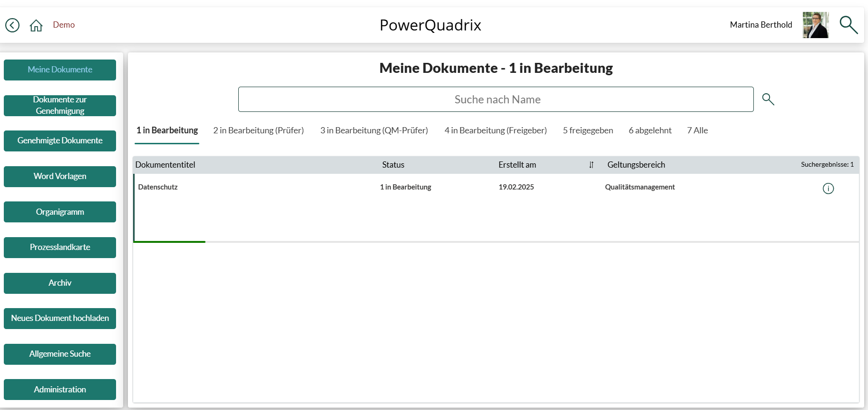868x410 pixels.
Task: Click the row status '1 in Bearbeitung'
Action: coord(405,187)
